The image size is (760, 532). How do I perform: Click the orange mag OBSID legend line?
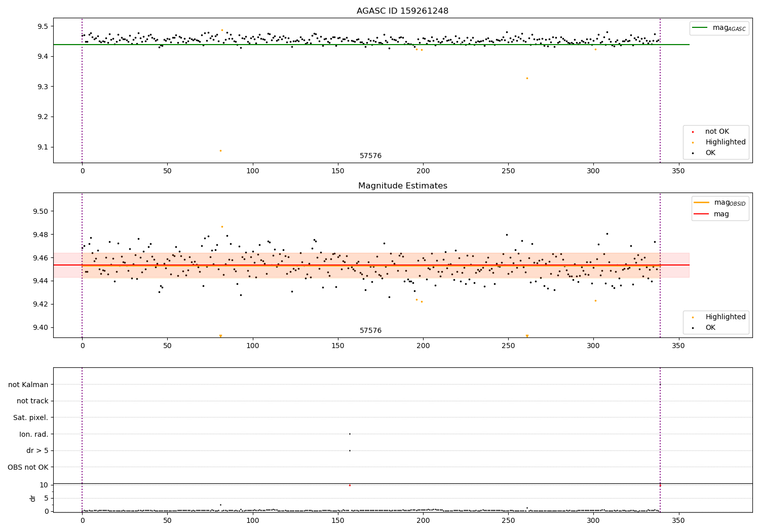(x=701, y=203)
